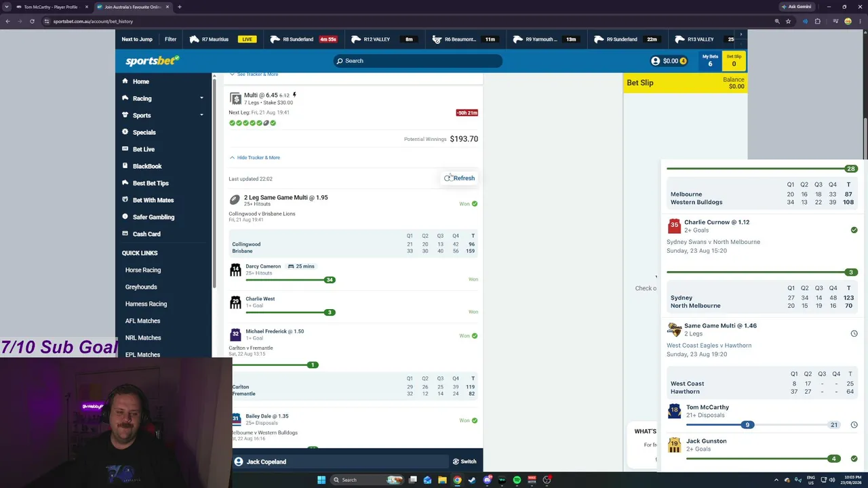Click the R6 Beaumont harness racing icon

point(437,39)
